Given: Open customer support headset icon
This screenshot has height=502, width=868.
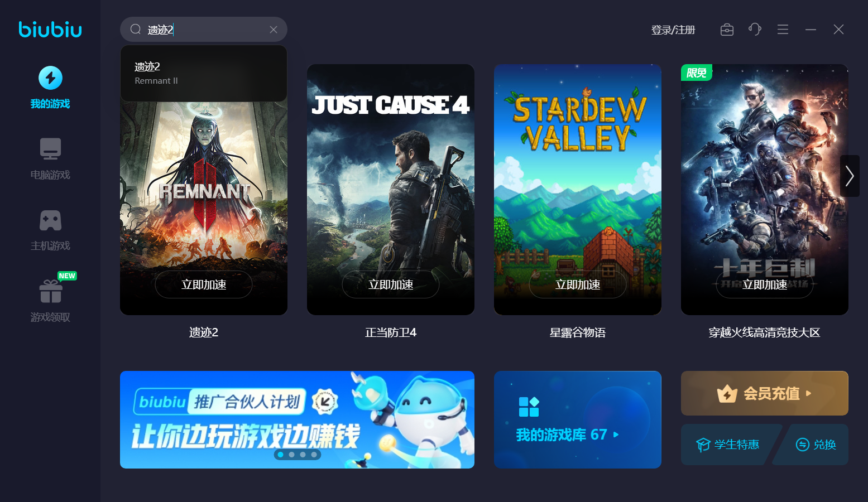Looking at the screenshot, I should click(x=755, y=30).
